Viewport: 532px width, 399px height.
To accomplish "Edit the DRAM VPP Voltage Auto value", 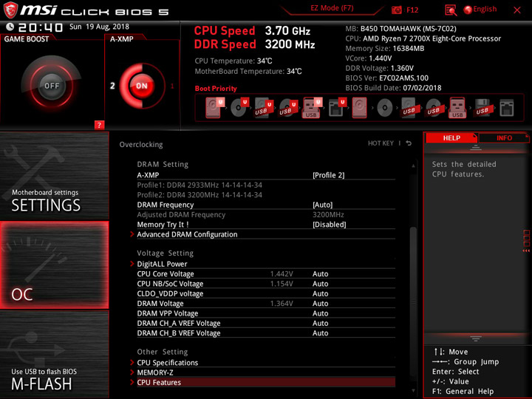I will [x=320, y=313].
